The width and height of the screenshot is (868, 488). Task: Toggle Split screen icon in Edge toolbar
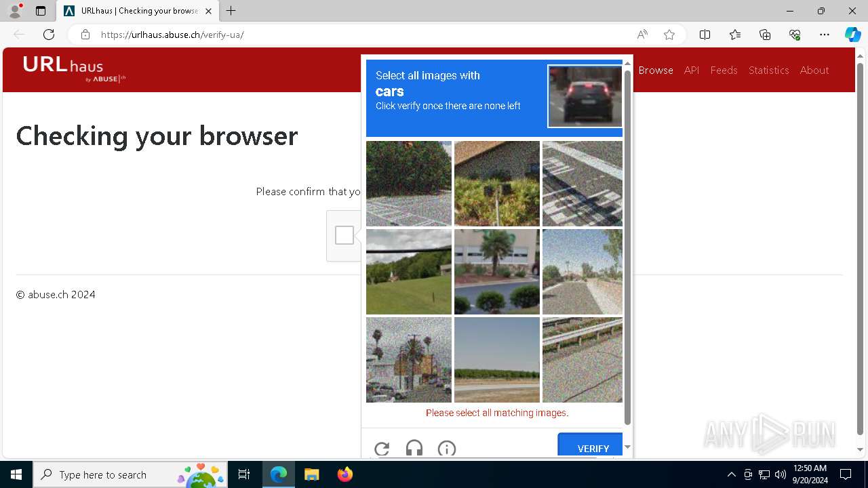tap(705, 35)
